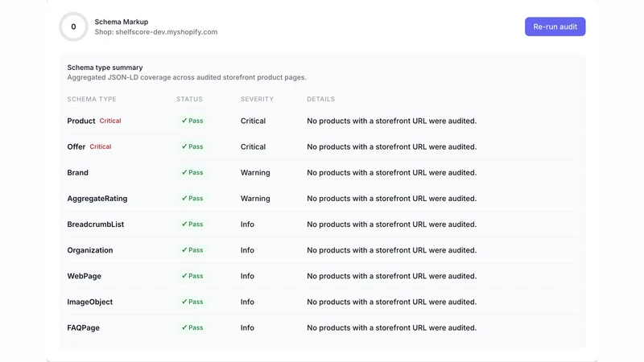
Task: Click the Pass badge in ImageObject row
Action: click(192, 302)
